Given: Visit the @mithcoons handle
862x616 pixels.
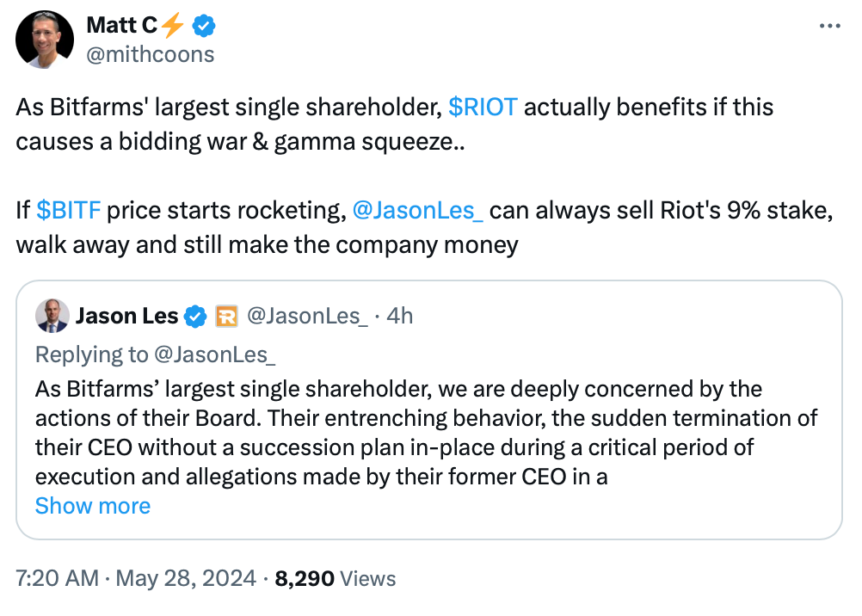Looking at the screenshot, I should [x=150, y=55].
